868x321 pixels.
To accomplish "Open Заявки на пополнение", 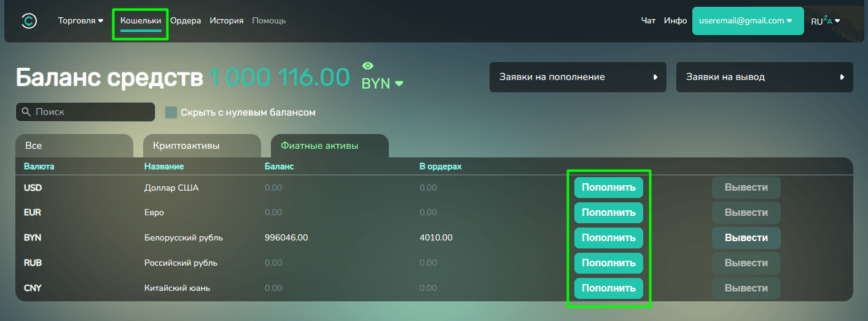I will (577, 77).
